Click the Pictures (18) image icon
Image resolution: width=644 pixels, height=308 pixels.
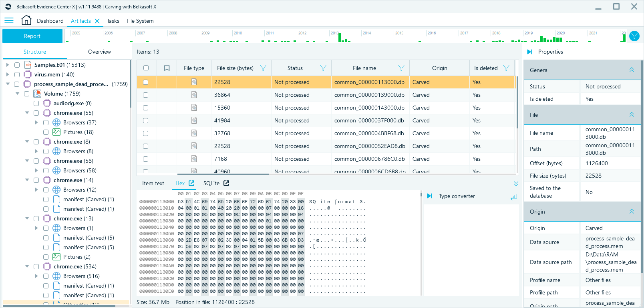(x=56, y=132)
